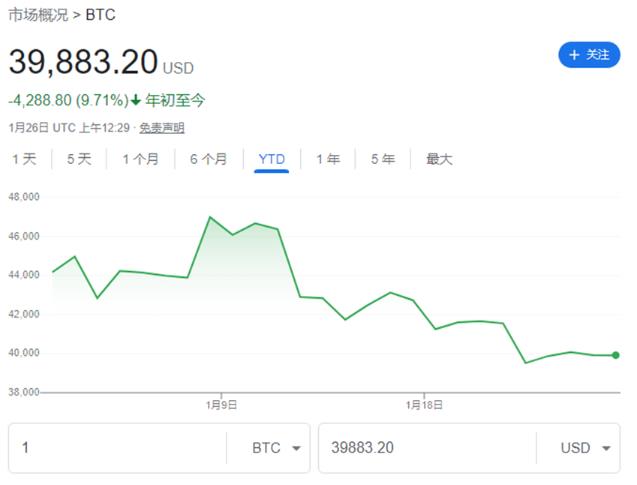
Task: Select the 最大 maximum range tab
Action: pos(439,159)
